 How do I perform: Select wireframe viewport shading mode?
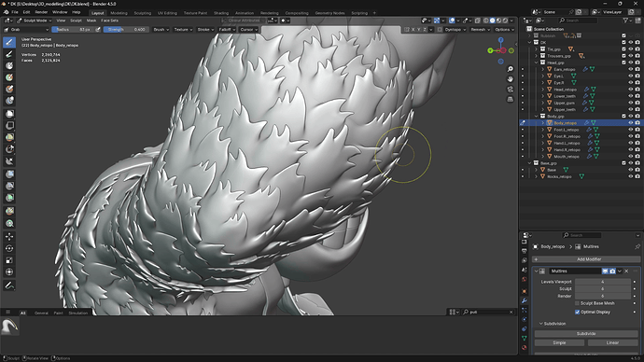click(486, 21)
